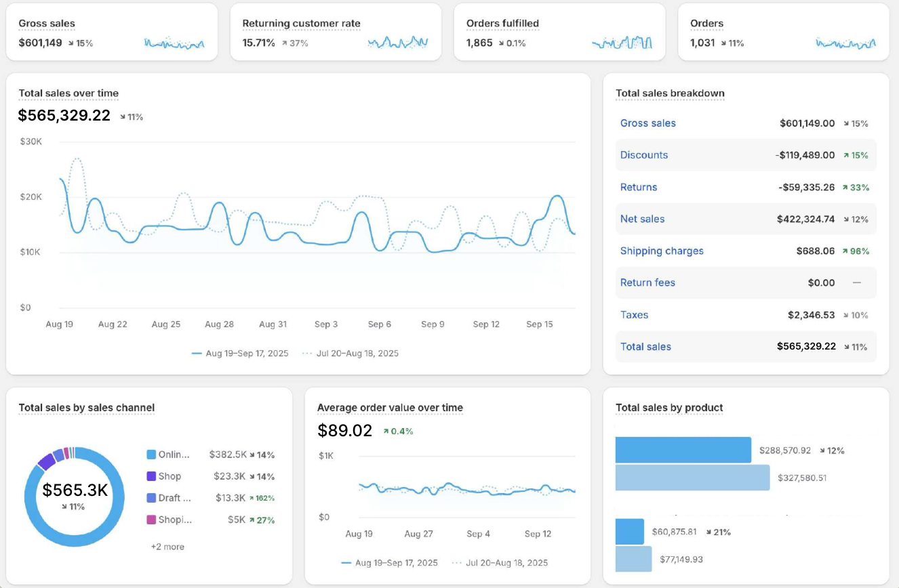This screenshot has height=588, width=899.
Task: Click the Orders fulfilled sparkline graph
Action: (622, 43)
